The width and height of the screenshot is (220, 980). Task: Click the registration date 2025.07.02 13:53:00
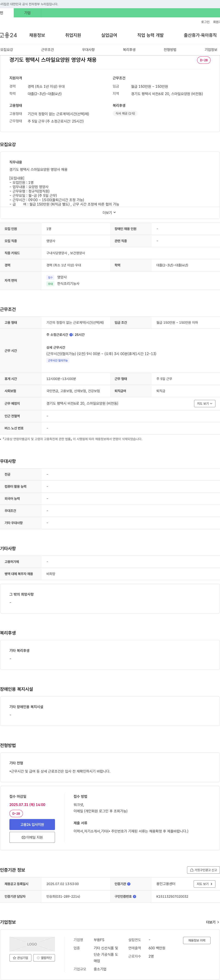click(x=63, y=884)
